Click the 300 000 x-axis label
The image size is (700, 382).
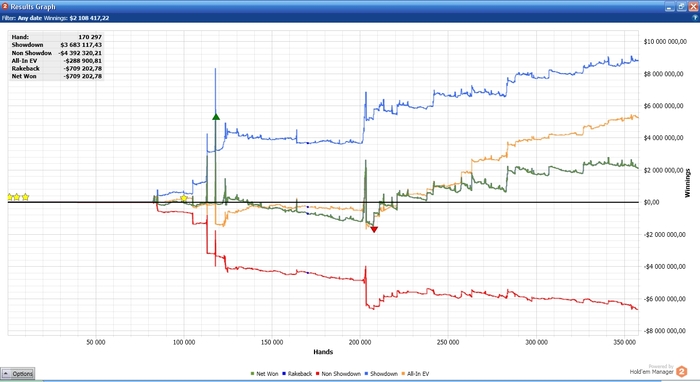pos(536,342)
